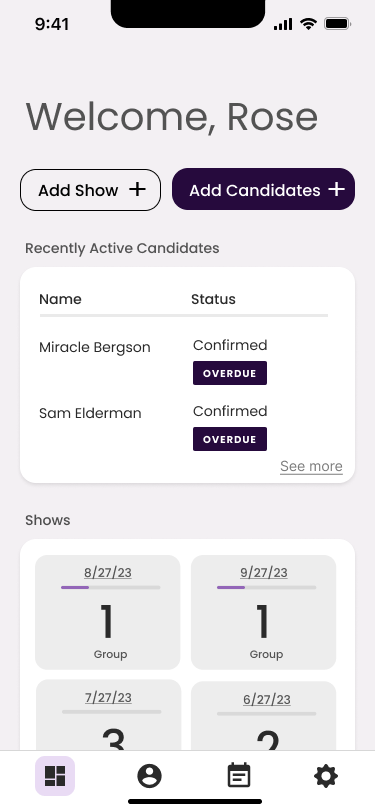Click Sam Elderman's OVERDUE badge
Screen dimensions: 375x812
[230, 439]
